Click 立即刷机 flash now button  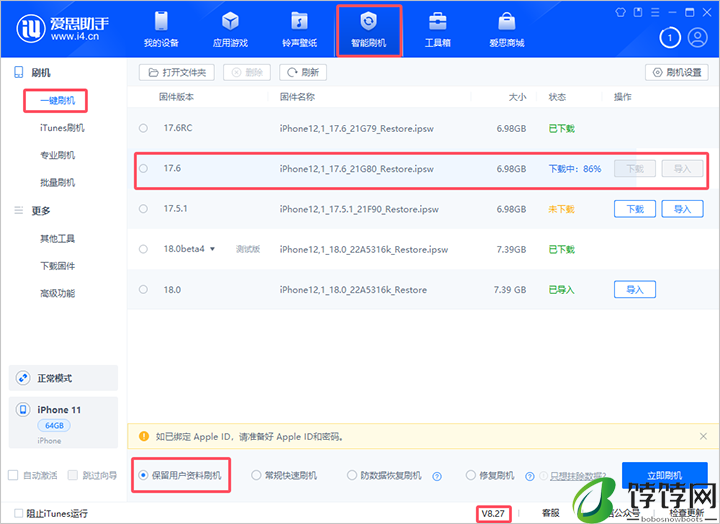click(x=664, y=475)
